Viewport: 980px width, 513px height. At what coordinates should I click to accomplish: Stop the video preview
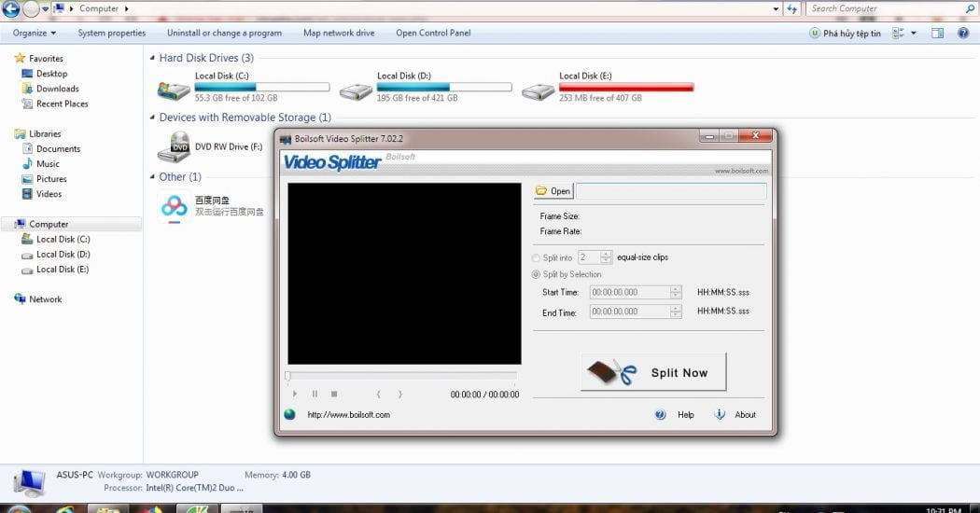tap(334, 395)
